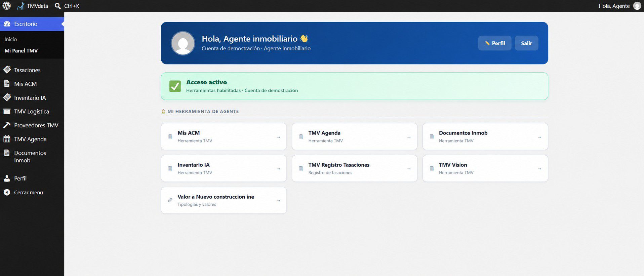The width and height of the screenshot is (644, 276).
Task: Open Valor a Nuevo construccion ine card
Action: click(224, 200)
